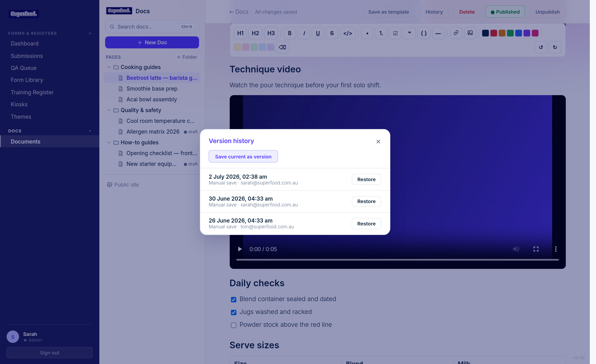Screen dimensions: 596x364
Task: Toggle bold formatting
Action: click(x=290, y=33)
